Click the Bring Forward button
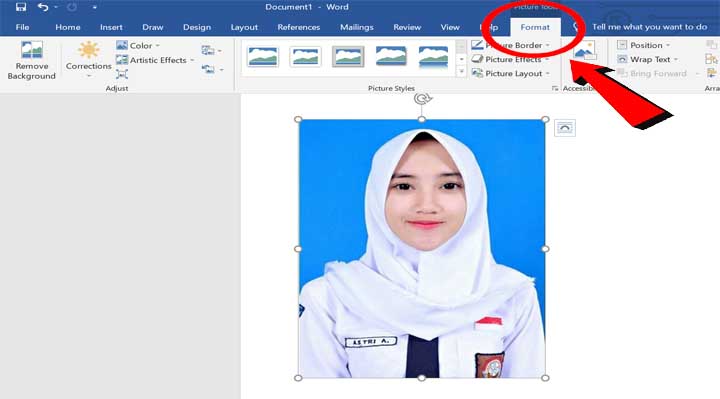 click(652, 73)
